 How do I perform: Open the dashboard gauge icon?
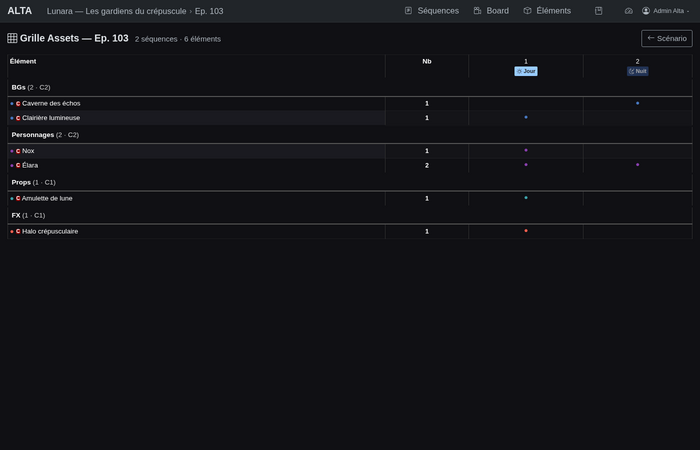pyautogui.click(x=629, y=11)
